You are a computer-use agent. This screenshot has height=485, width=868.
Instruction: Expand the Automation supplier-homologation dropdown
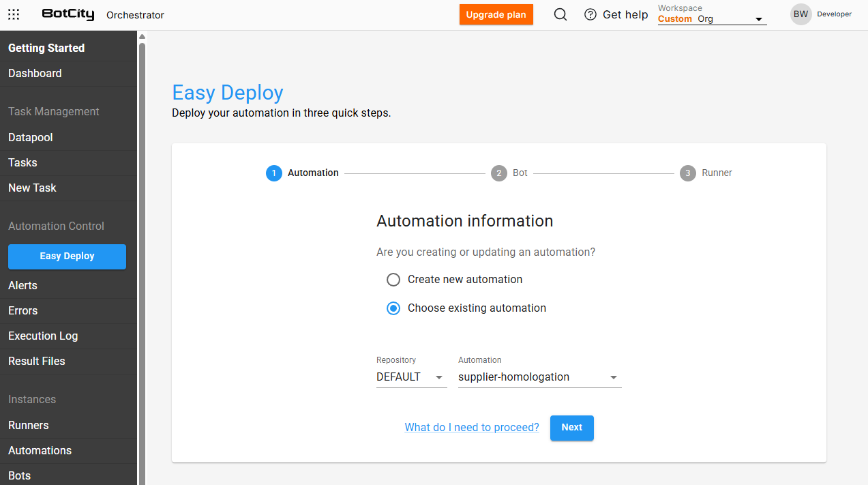point(539,377)
